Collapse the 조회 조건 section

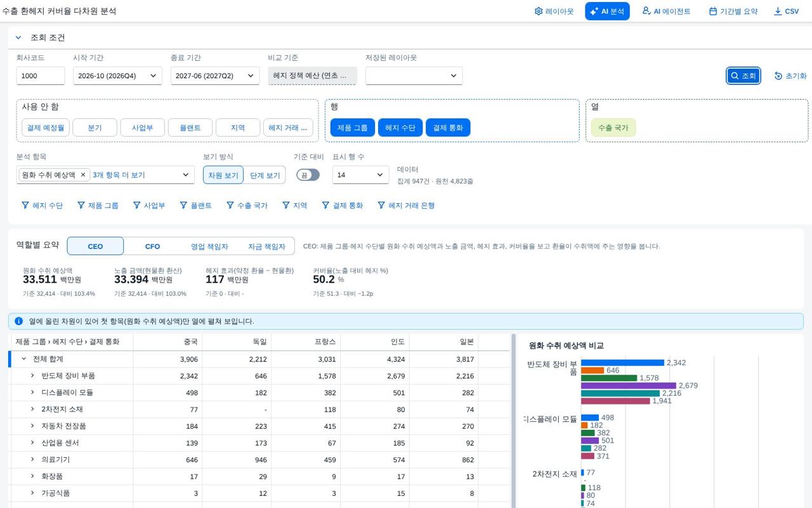[18, 37]
